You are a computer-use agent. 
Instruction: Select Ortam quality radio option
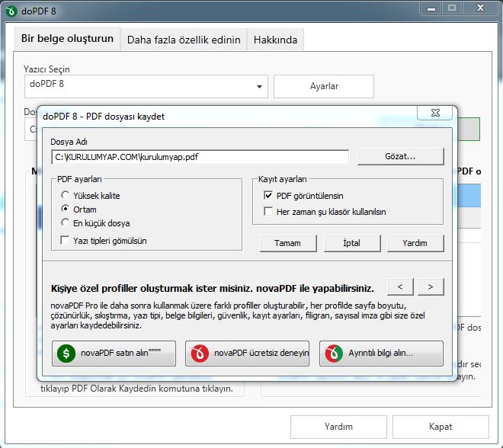tap(65, 209)
